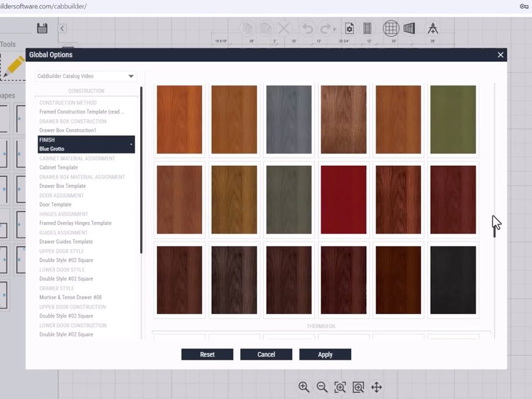Click the zoom in magnifier icon
Viewport: 532px width, 399px height.
pyautogui.click(x=304, y=387)
